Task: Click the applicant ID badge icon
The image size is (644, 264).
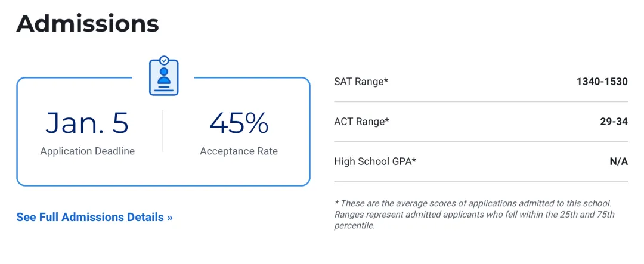Action: point(163,76)
